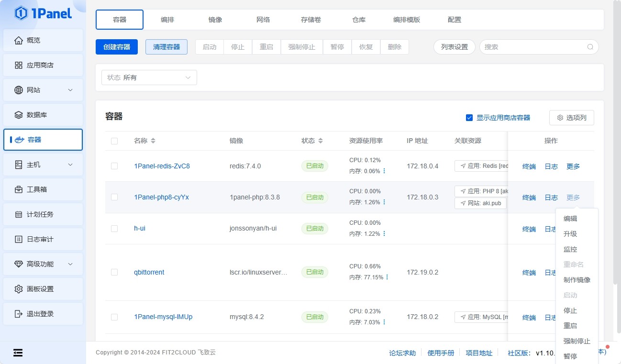The image size is (621, 364).
Task: Open the 状态 所有 filter dropdown
Action: (149, 77)
